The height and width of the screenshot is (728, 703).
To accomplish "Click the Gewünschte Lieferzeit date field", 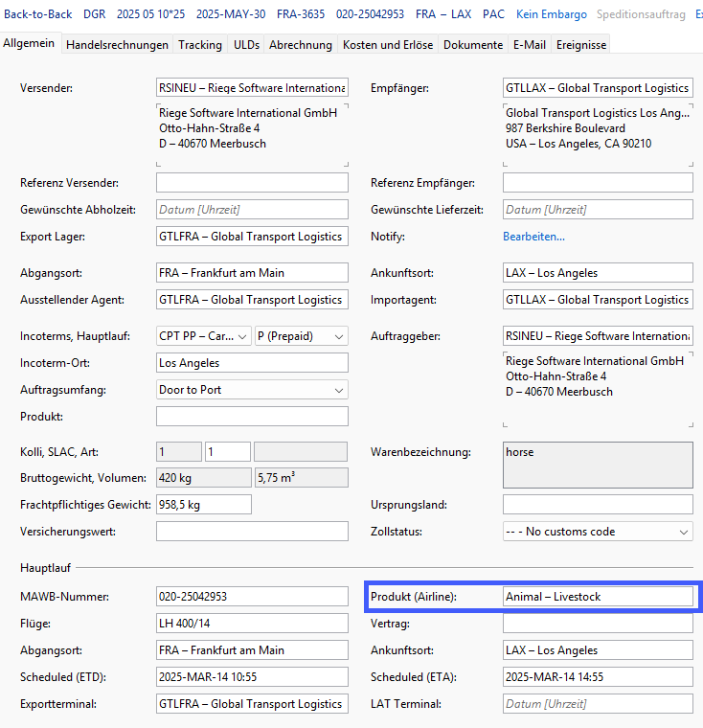I will pos(598,210).
